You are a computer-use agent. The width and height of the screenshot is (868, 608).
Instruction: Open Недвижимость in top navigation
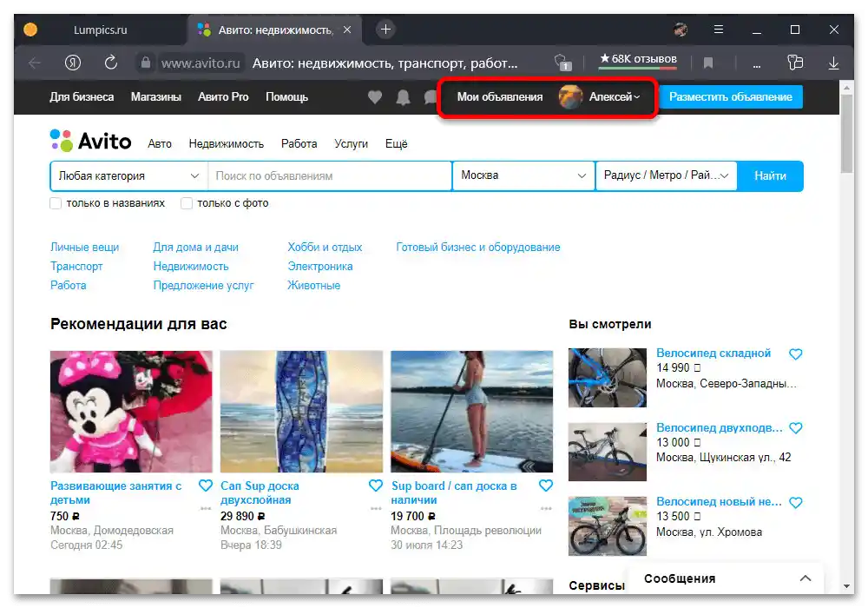(226, 144)
